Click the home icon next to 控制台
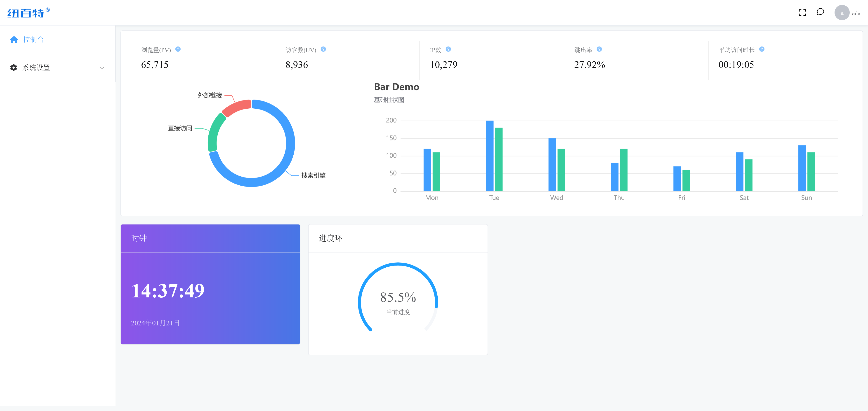The image size is (868, 411). click(x=14, y=39)
